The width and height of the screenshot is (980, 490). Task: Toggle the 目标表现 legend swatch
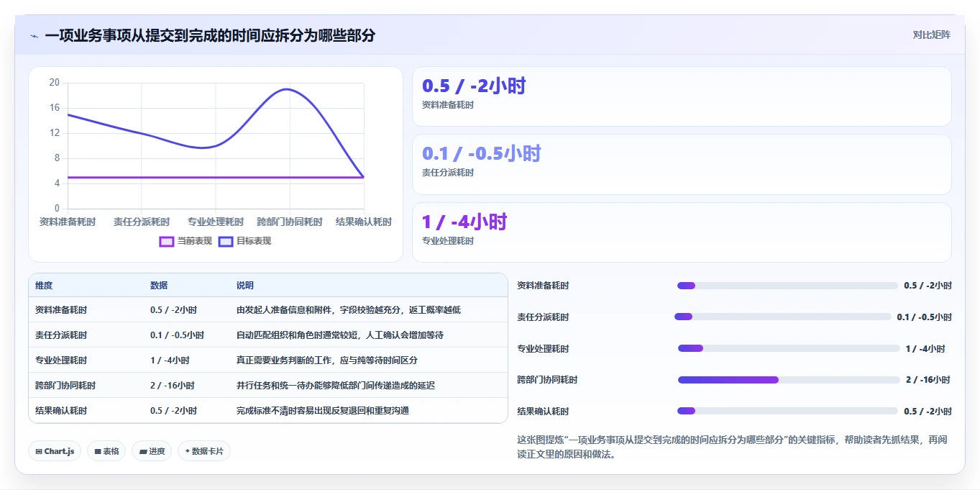[x=226, y=242]
